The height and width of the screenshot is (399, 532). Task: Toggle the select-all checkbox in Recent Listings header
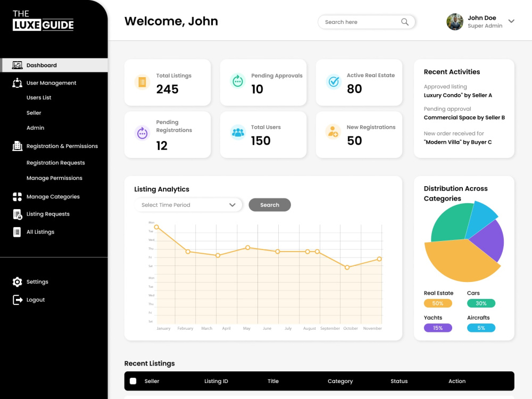[133, 381]
